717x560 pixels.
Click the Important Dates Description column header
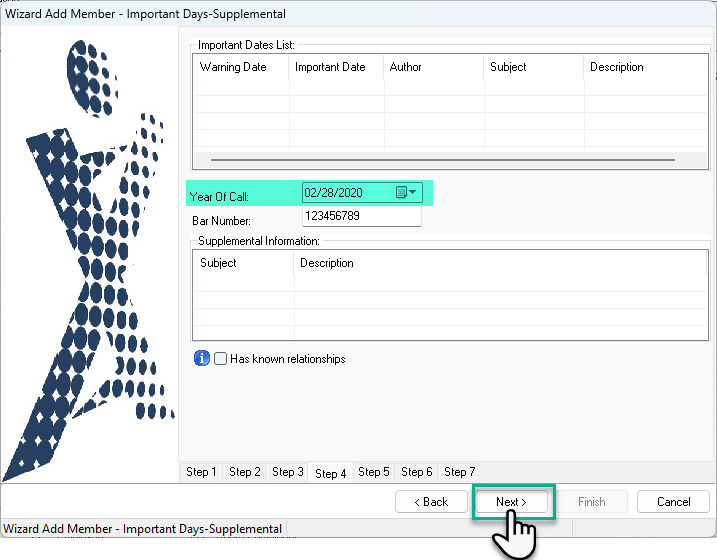646,67
